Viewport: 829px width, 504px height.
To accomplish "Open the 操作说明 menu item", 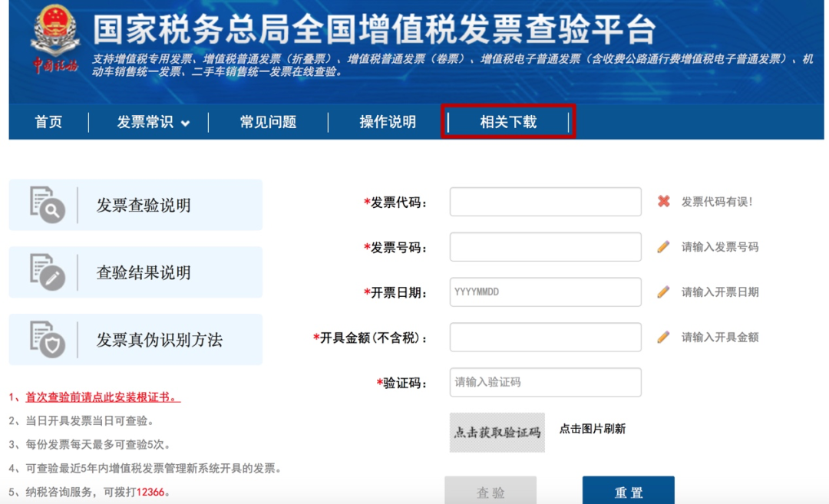I will (388, 122).
